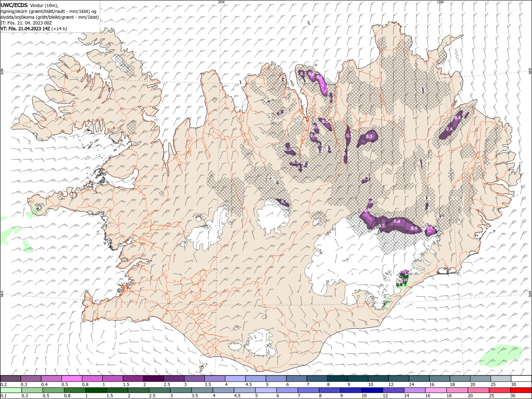This screenshot has width=532, height=399.
Task: Click the 'IT: Fös. 21. 04. 2023 00Z' line
Action: tap(25, 23)
